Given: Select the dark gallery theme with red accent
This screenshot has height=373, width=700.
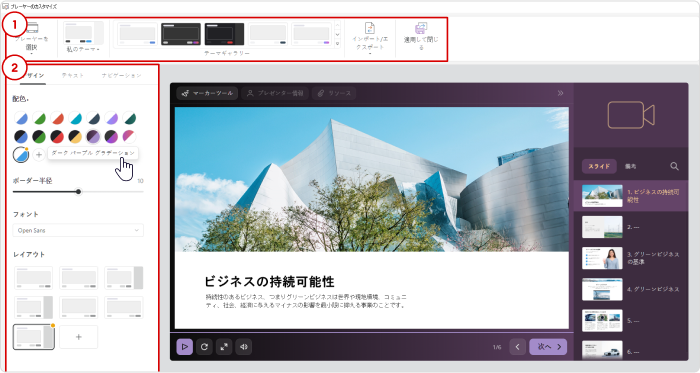Looking at the screenshot, I should tap(224, 34).
